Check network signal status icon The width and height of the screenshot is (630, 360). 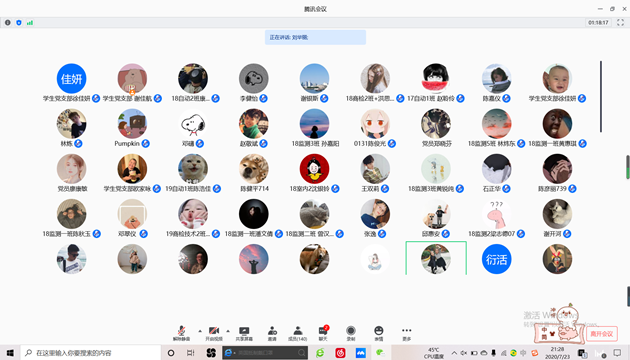30,22
